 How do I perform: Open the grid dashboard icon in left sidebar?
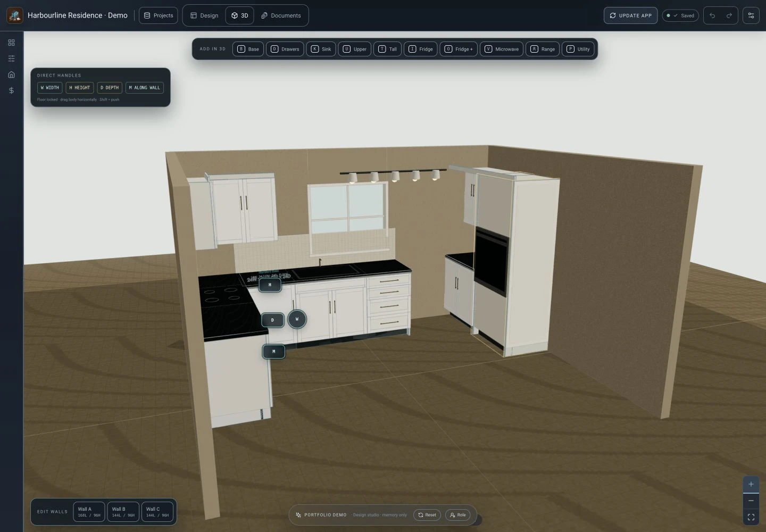pos(11,43)
